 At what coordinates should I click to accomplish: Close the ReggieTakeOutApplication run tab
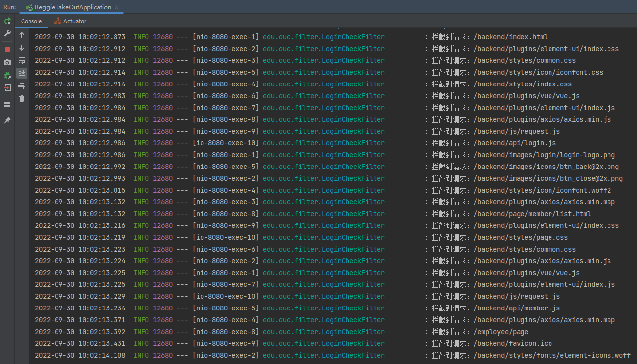(116, 7)
